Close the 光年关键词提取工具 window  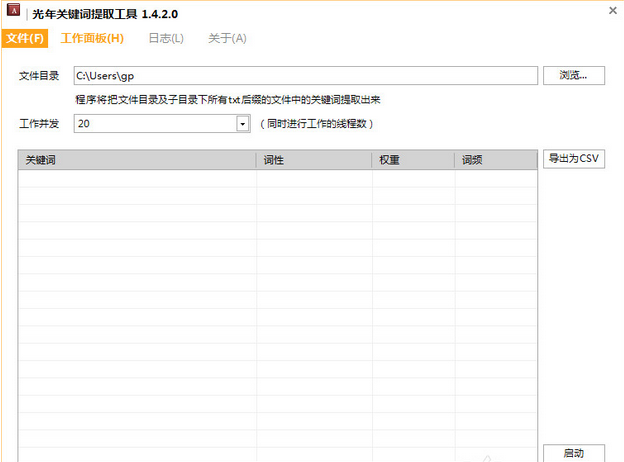tap(611, 11)
